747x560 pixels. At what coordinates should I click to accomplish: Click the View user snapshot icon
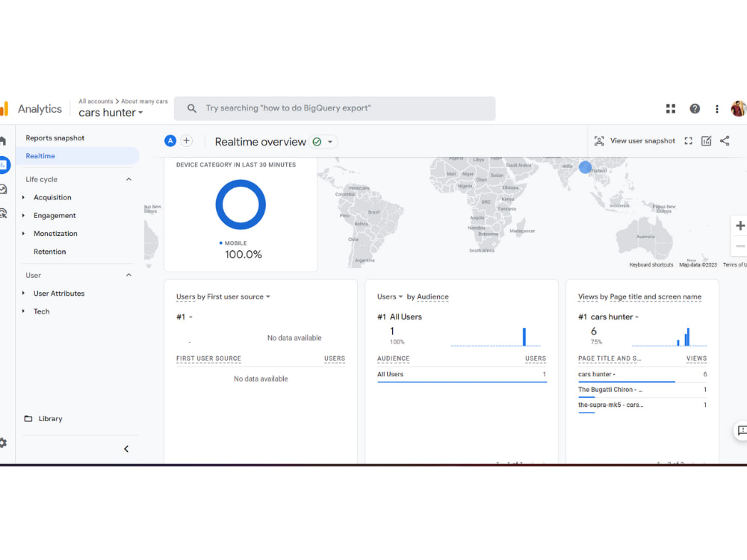point(599,141)
